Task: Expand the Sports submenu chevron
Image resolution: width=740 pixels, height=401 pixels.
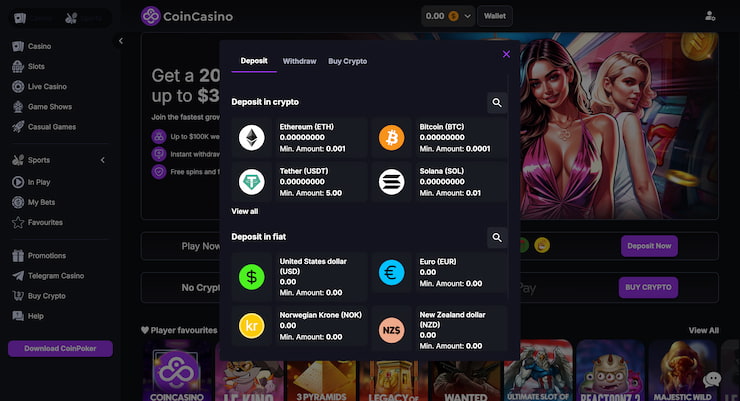Action: 102,160
